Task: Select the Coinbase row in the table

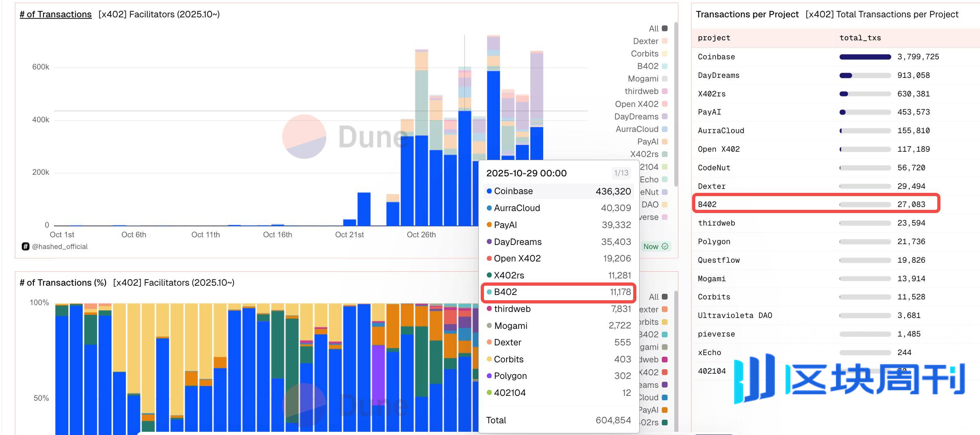Action: coord(716,57)
